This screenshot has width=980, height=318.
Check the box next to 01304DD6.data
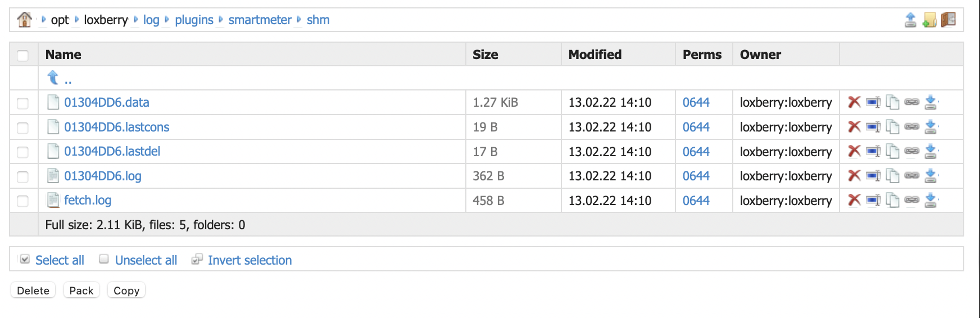click(22, 103)
